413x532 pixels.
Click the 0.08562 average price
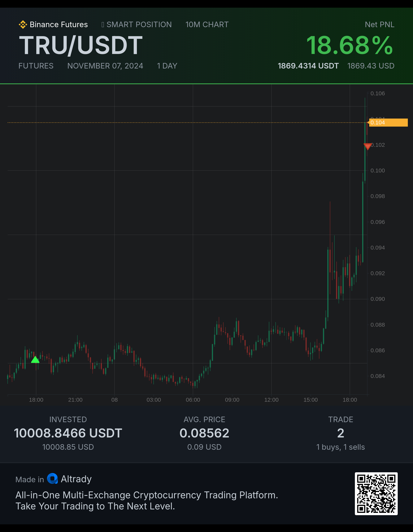[204, 433]
